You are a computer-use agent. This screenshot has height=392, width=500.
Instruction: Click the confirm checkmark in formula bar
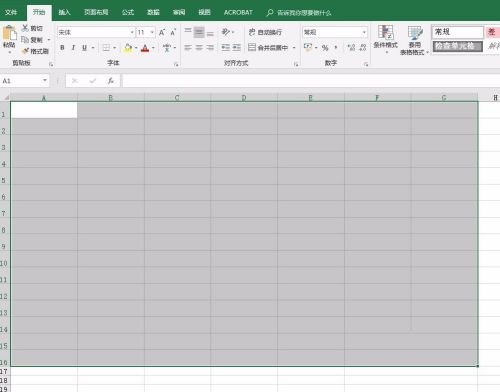(x=93, y=81)
